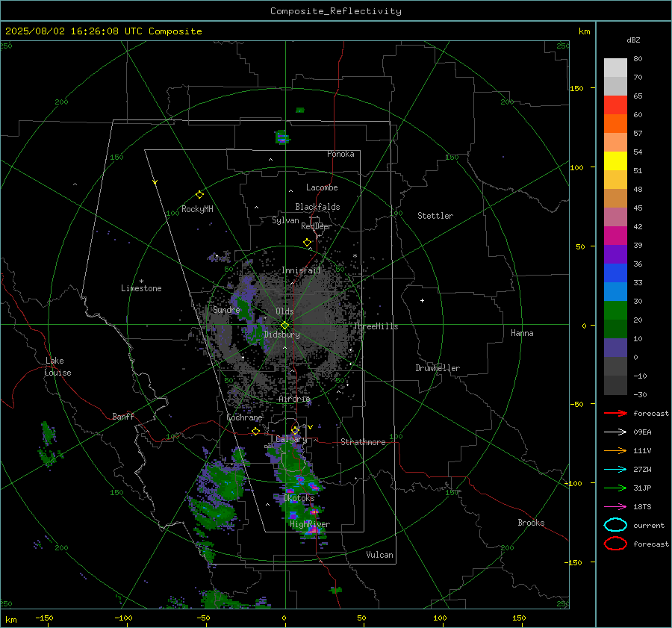
Task: Click the 'Lacombe' map label
Action: click(322, 187)
